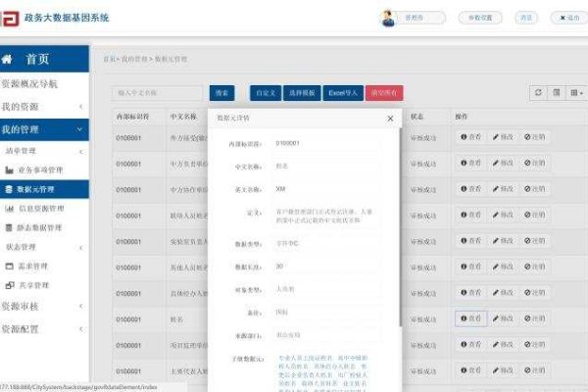This screenshot has height=392, width=588.
Task: Click the 搜索 search button
Action: click(222, 93)
